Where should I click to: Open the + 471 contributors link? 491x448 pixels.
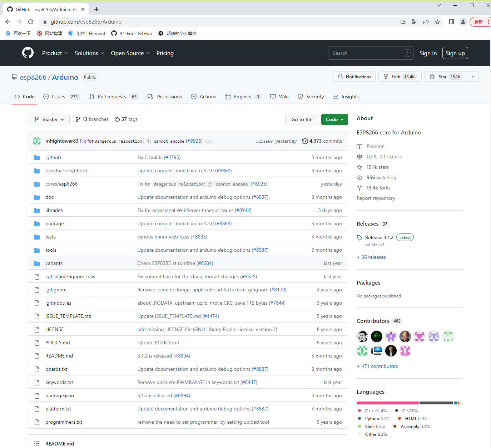click(377, 366)
